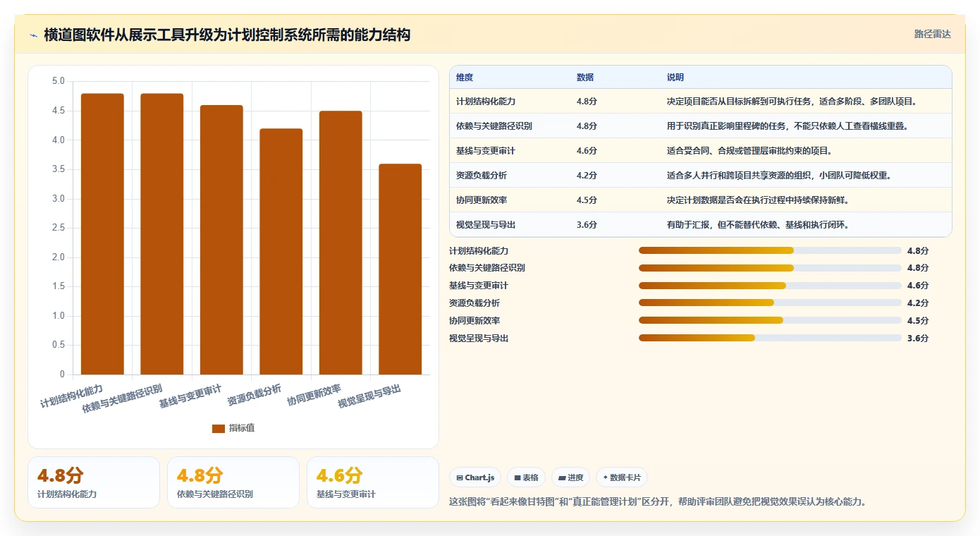Select the 视觉呈现与导出 bar in the chart
Image resolution: width=980 pixels, height=536 pixels.
click(x=400, y=269)
